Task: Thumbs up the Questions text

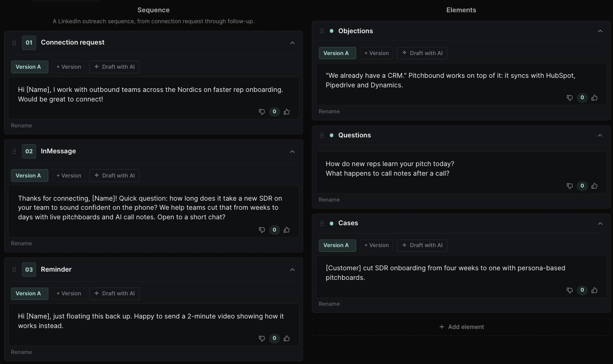Action: pyautogui.click(x=594, y=186)
